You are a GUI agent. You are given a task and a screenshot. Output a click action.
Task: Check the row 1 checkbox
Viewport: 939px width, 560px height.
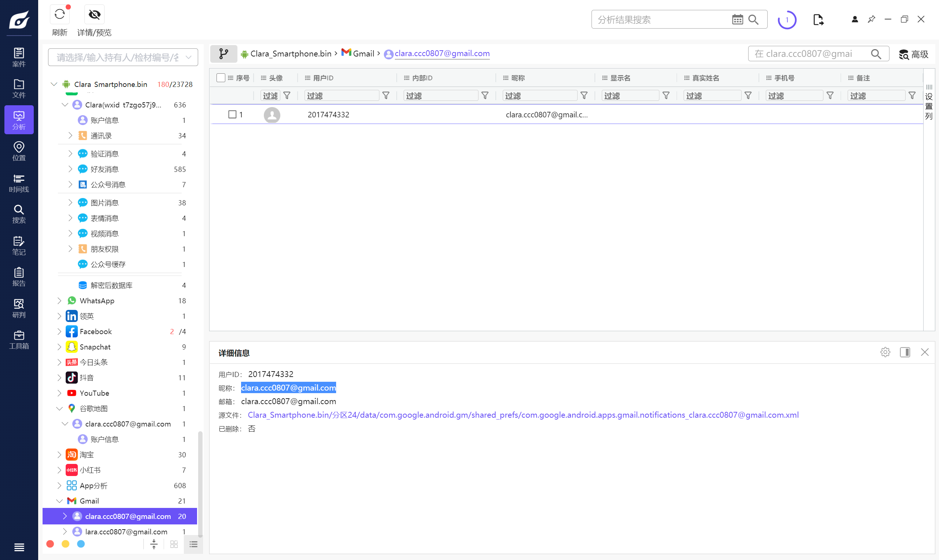232,114
